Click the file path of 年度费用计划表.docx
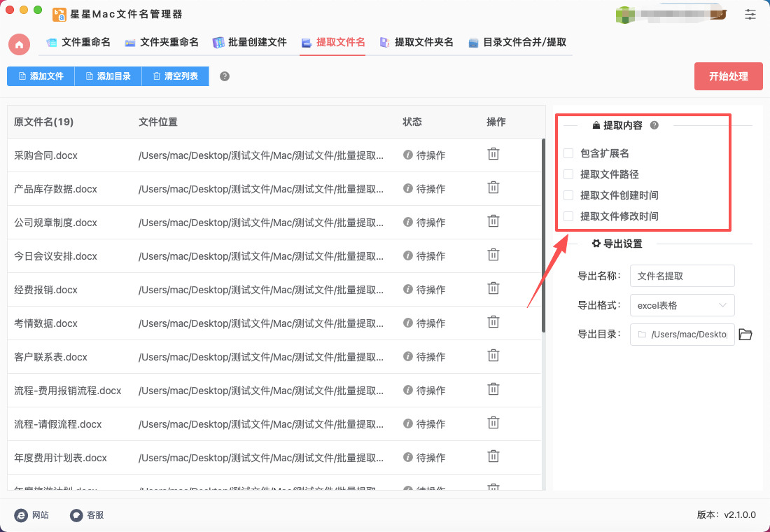The image size is (770, 532). pos(261,458)
